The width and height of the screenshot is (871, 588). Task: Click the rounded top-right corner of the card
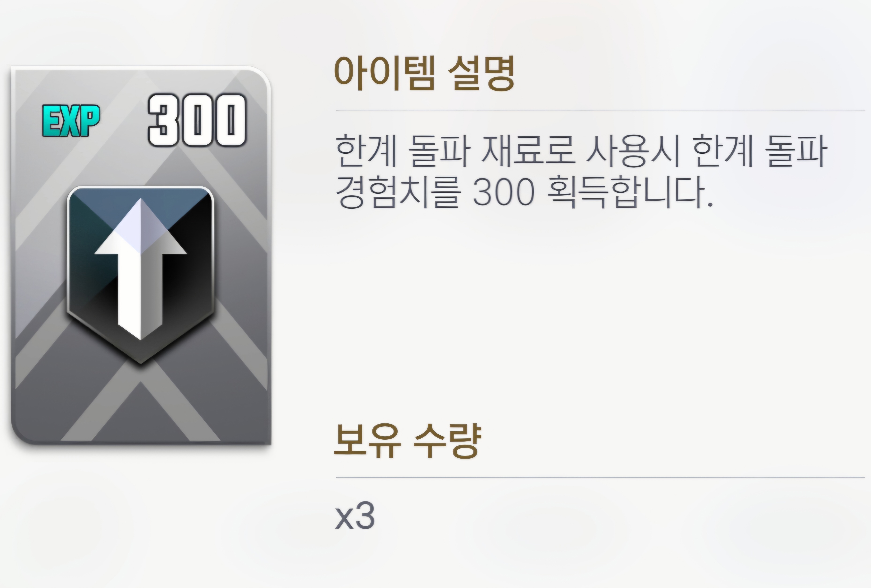click(260, 79)
